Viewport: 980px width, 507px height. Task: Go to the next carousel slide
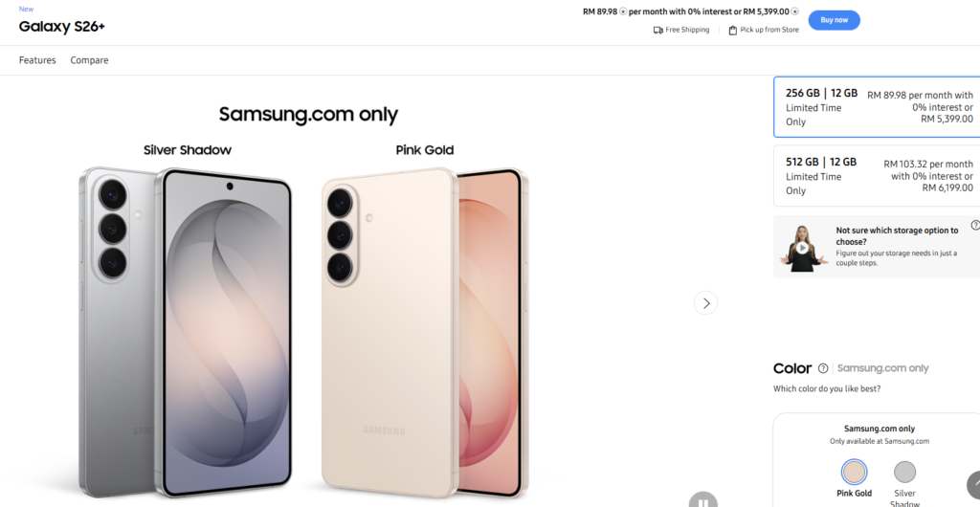coord(705,303)
